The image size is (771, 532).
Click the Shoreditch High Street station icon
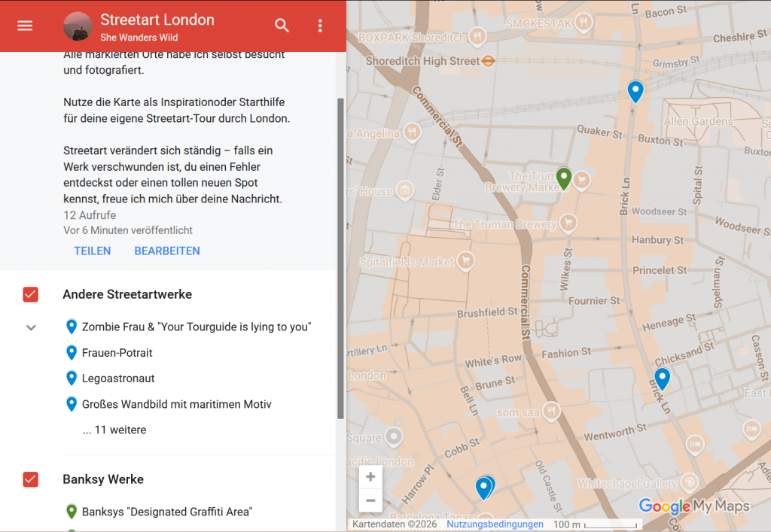(x=488, y=61)
